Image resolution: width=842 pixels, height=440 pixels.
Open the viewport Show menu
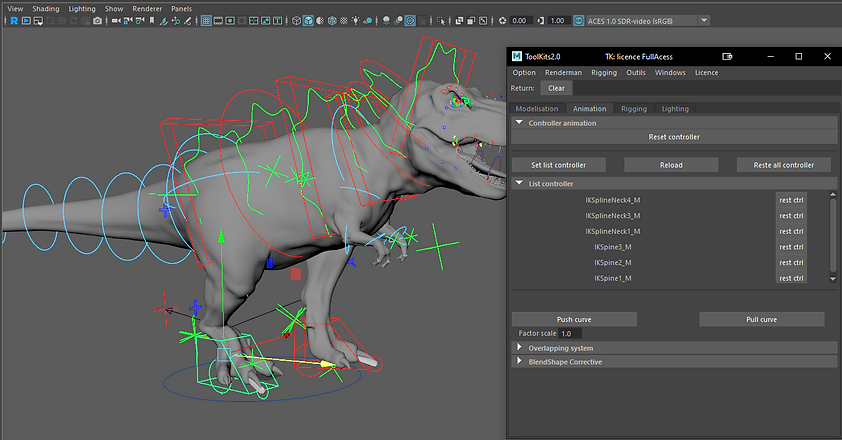114,9
